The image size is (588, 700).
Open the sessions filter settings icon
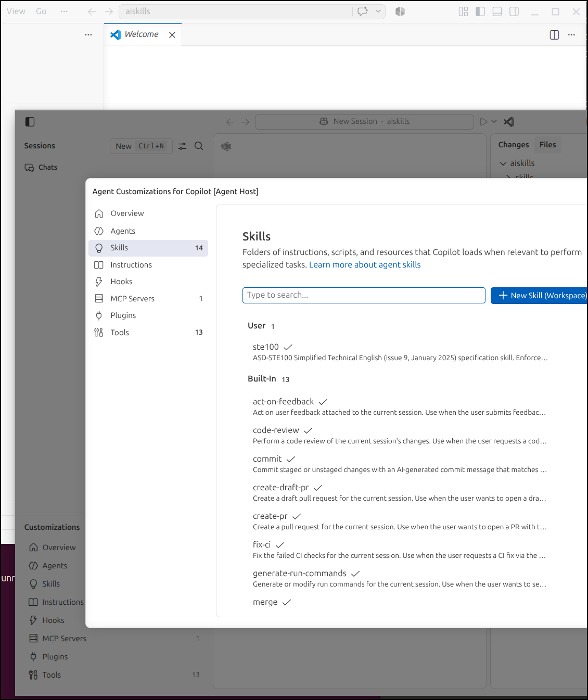pyautogui.click(x=182, y=146)
